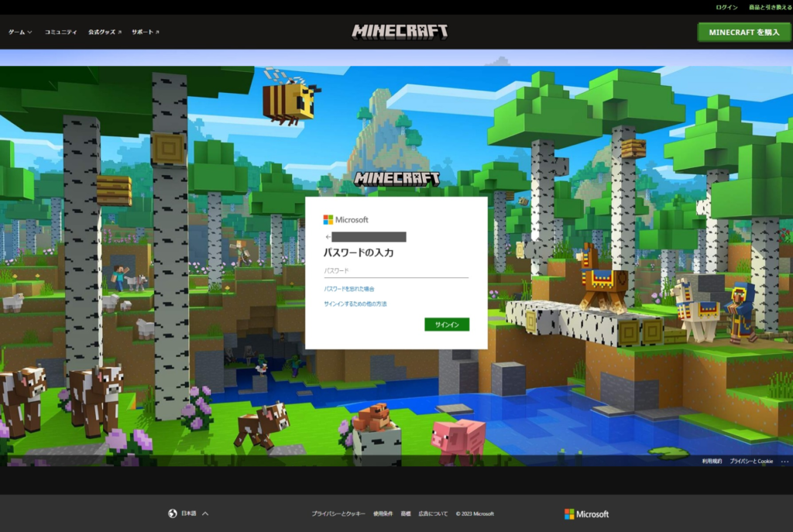Click the パスワードの入力 heading
Screen dimensions: 793x532
coord(359,252)
